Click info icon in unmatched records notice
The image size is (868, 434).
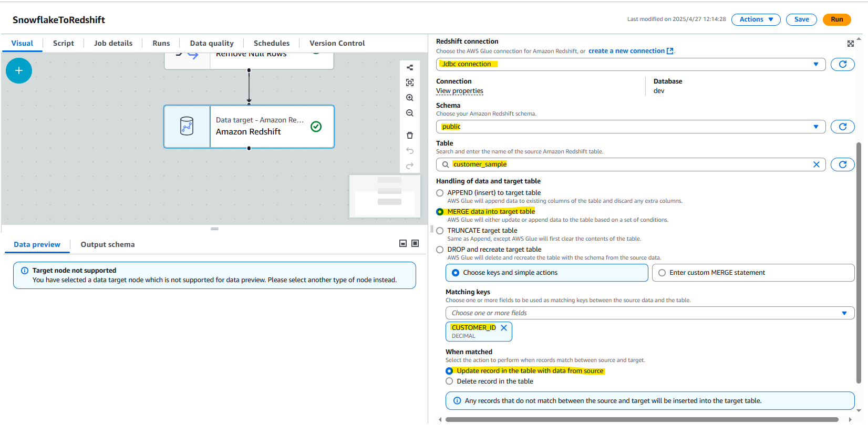tap(457, 400)
